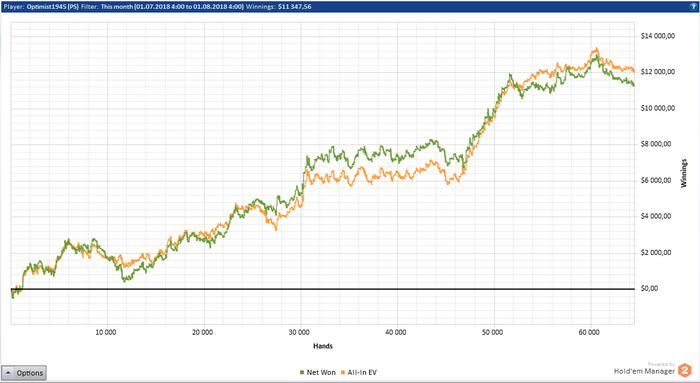This screenshot has width=700, height=383.
Task: Click the 30 000 hands axis label
Action: 299,333
